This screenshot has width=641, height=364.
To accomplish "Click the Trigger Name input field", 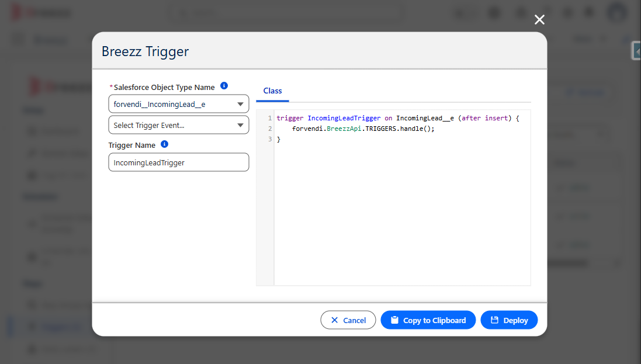I will (179, 162).
